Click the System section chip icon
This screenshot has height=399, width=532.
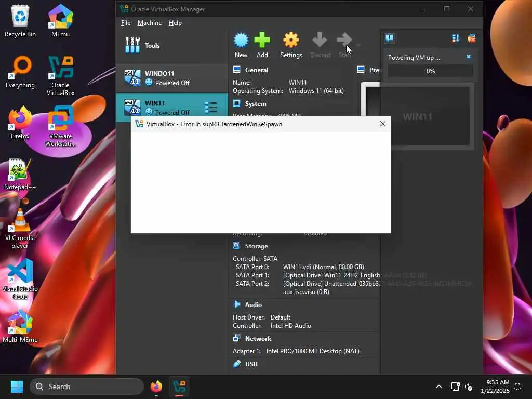(236, 103)
